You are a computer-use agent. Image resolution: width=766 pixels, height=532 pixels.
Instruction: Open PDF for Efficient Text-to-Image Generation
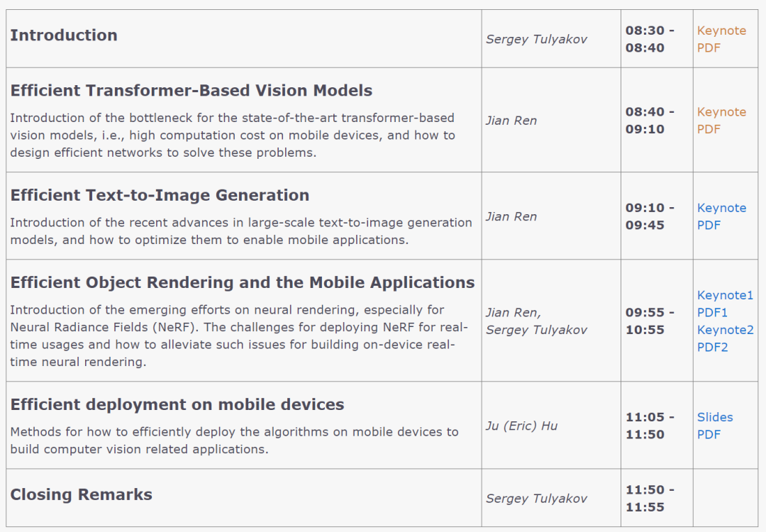(709, 225)
